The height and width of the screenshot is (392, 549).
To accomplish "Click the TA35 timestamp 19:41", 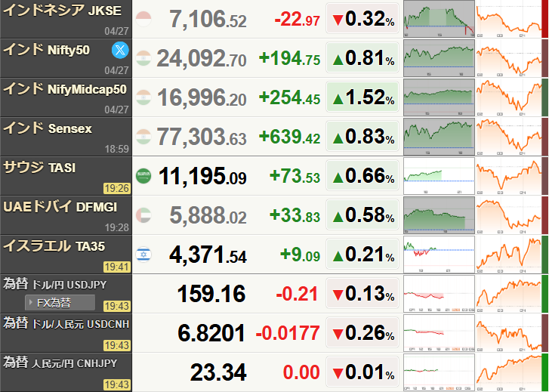I will click(117, 267).
